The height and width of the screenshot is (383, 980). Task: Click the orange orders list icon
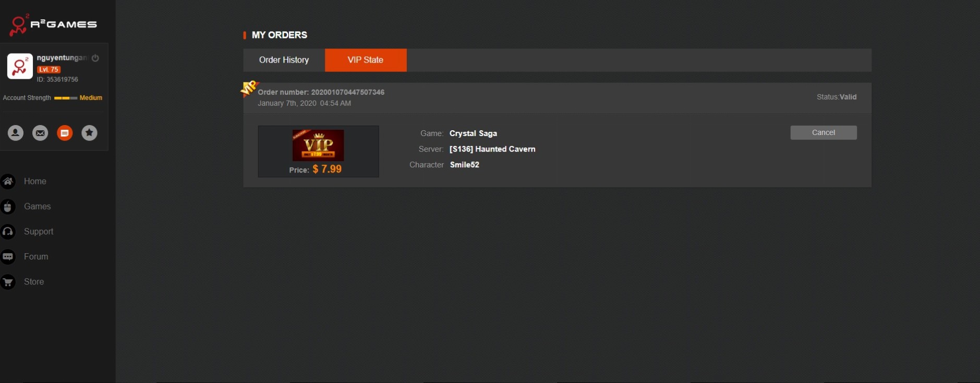point(65,133)
